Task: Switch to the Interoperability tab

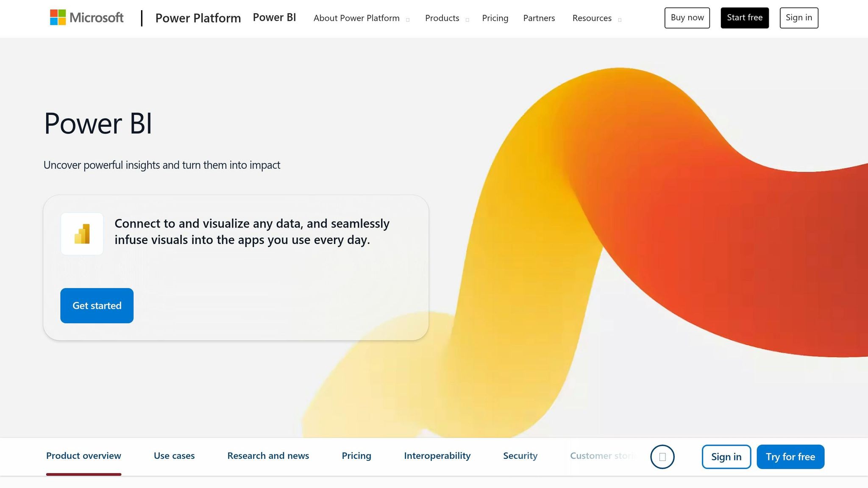Action: coord(437,456)
